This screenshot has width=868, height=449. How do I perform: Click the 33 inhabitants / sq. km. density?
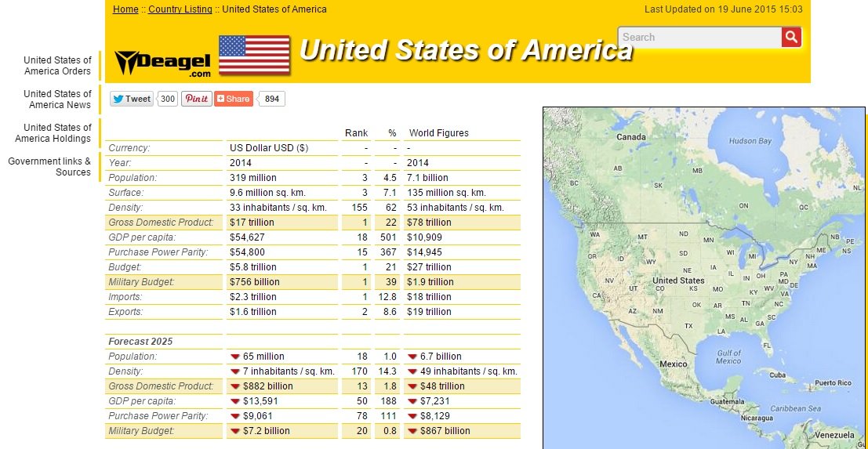click(278, 208)
